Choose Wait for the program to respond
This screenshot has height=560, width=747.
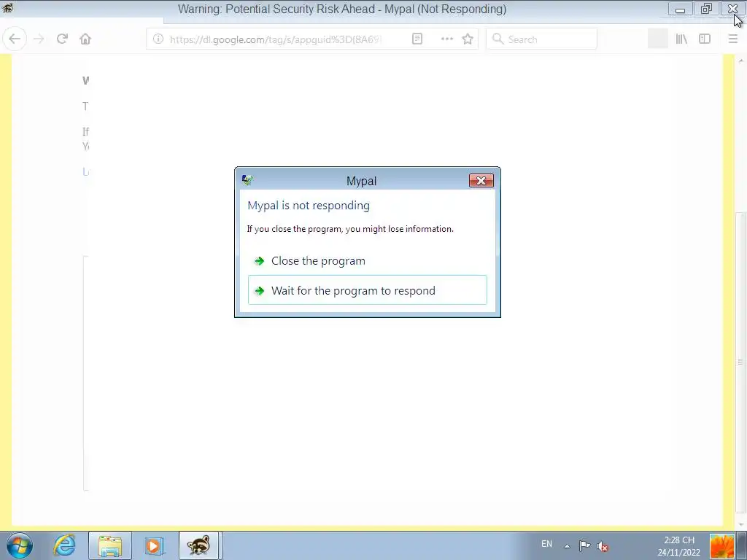click(368, 290)
